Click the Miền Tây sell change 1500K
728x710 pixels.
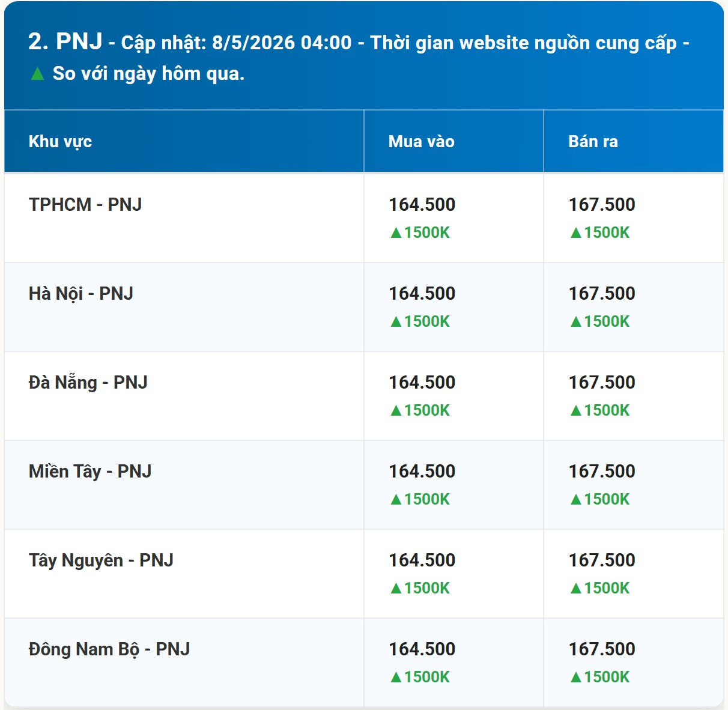(599, 499)
